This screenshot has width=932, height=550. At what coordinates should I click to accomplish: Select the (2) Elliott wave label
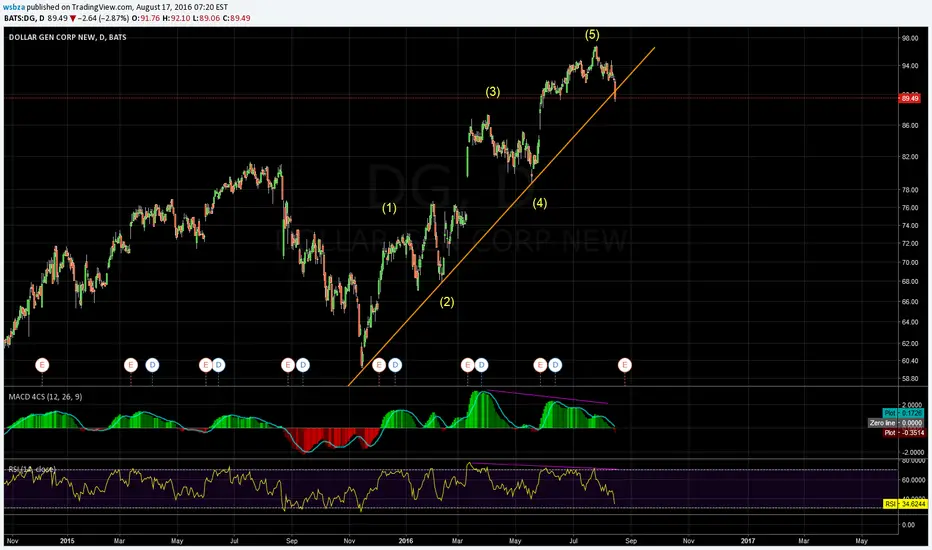click(447, 302)
